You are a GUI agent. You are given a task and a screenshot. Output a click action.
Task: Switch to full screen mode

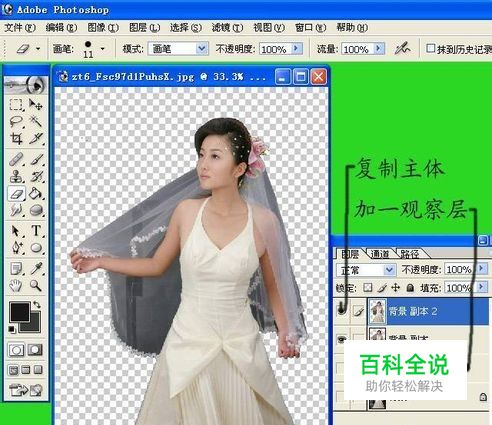tap(38, 370)
